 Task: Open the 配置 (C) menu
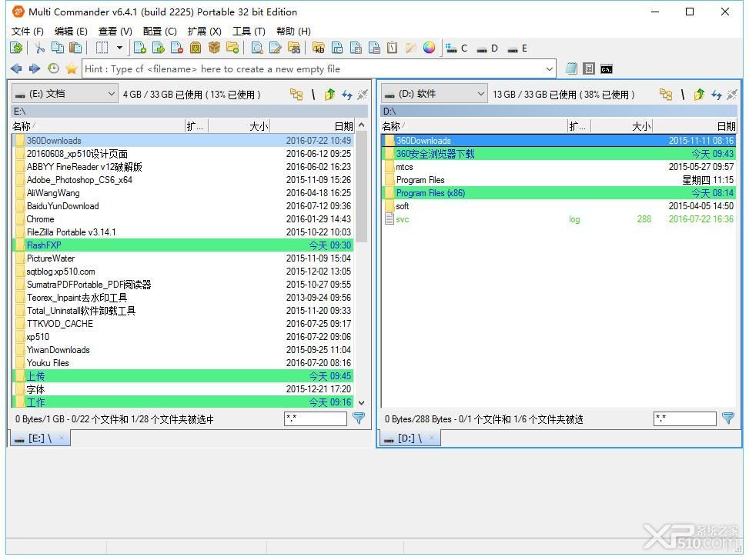[x=159, y=31]
